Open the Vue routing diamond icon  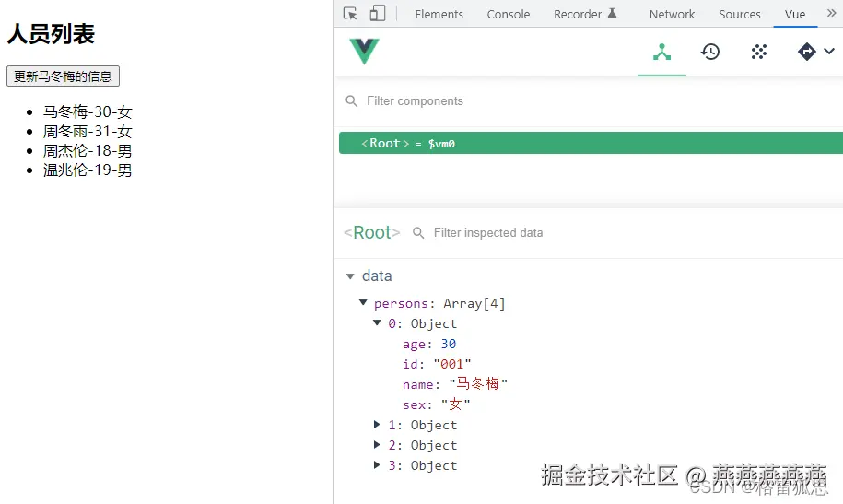pyautogui.click(x=807, y=53)
